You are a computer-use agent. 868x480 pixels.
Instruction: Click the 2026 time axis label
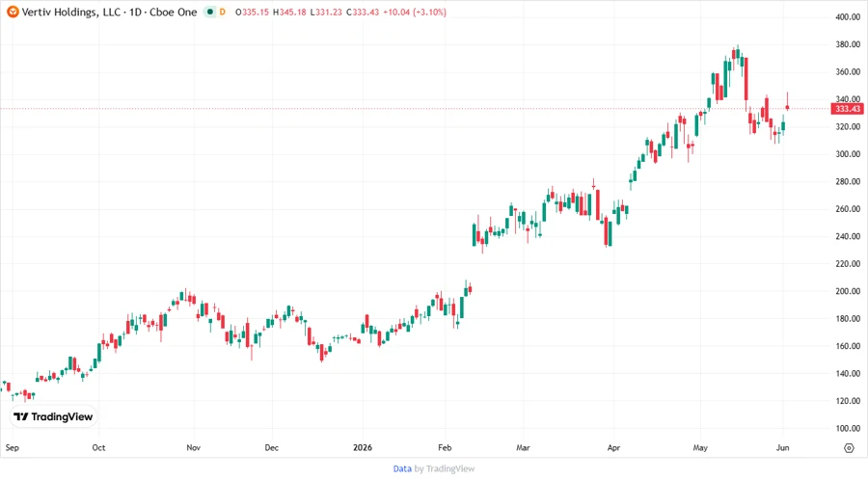(x=363, y=447)
